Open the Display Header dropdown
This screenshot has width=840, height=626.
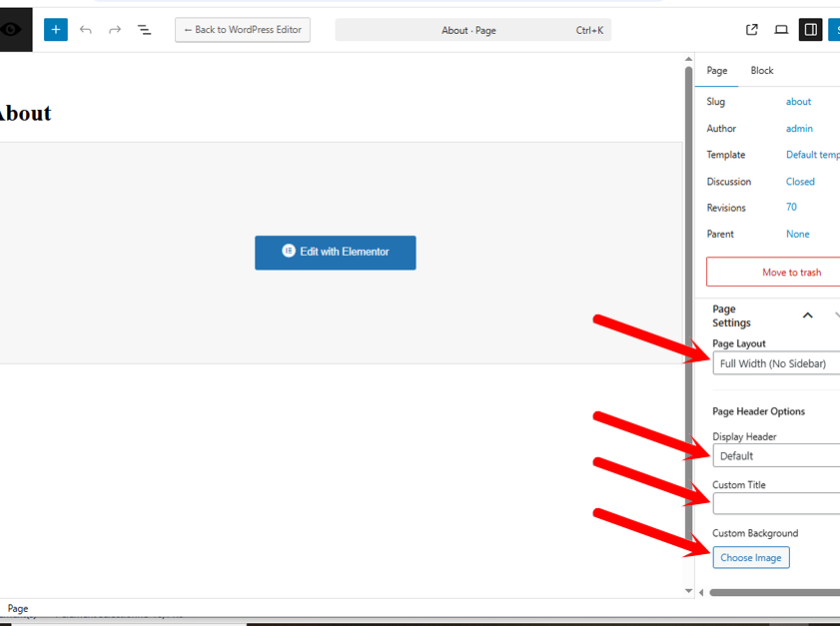coord(776,455)
